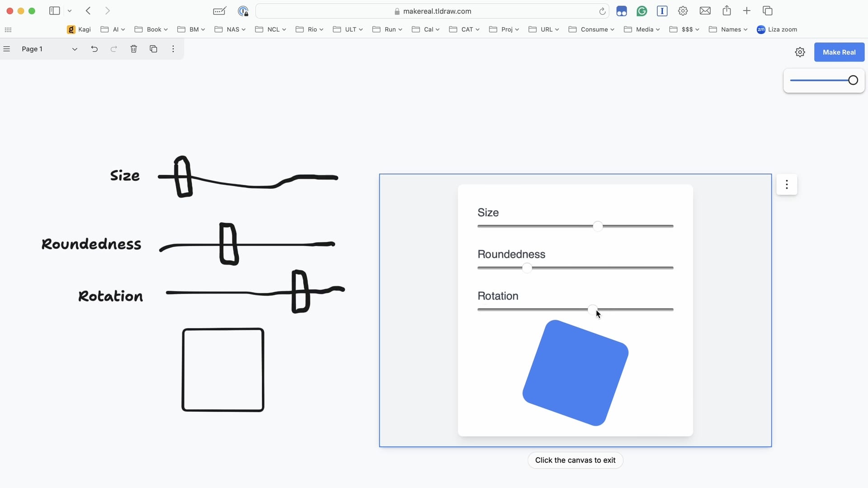Click Safari's share icon

[726, 11]
